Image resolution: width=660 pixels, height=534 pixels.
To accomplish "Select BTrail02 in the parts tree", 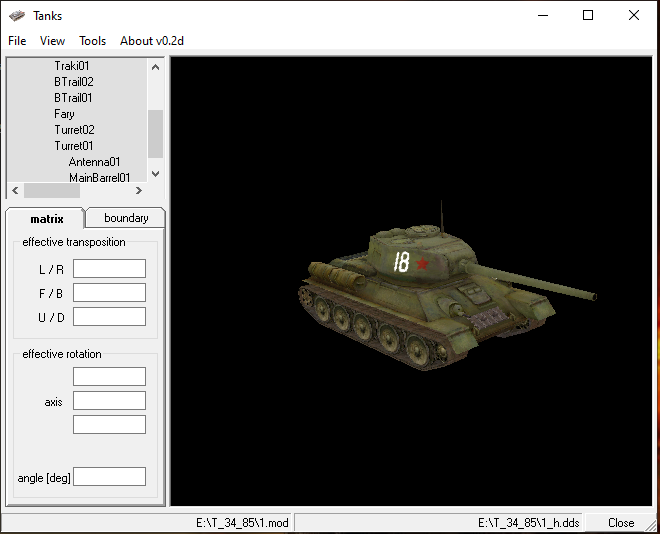I will coord(74,82).
